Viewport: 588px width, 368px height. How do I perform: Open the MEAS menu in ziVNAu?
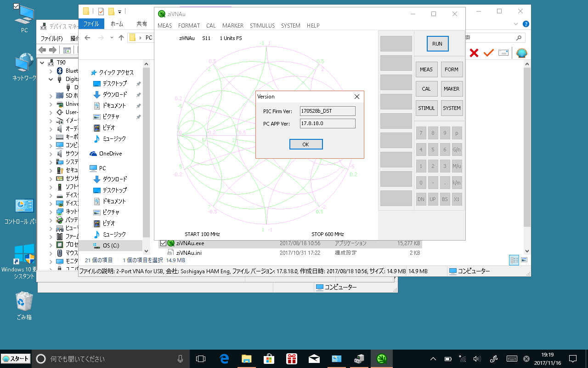point(165,26)
